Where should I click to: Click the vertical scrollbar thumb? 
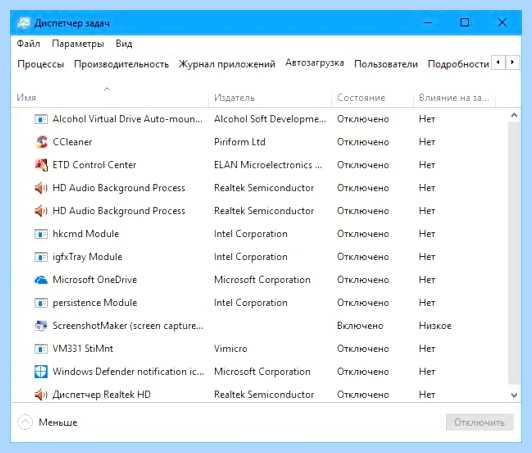click(x=514, y=253)
